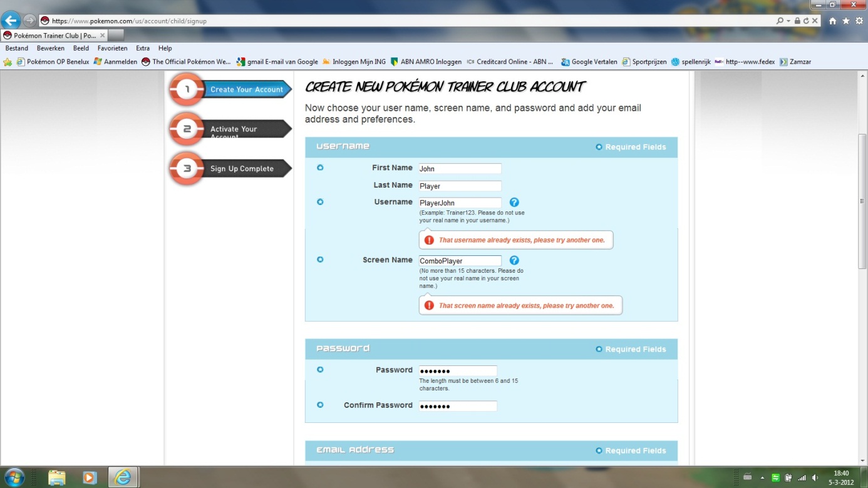Close the Pokémon Trainer Club tab
The width and height of the screenshot is (868, 488).
(x=103, y=35)
